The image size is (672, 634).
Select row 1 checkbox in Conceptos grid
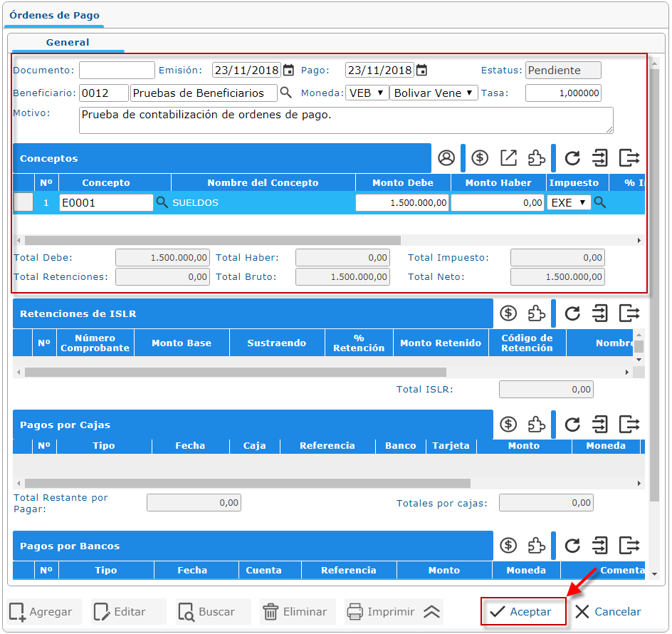pos(24,202)
